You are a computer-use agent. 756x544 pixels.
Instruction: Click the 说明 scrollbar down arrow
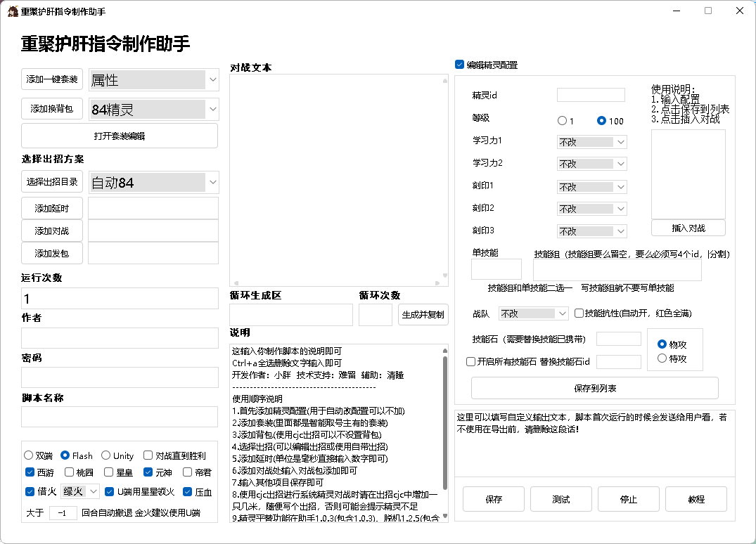pos(444,516)
